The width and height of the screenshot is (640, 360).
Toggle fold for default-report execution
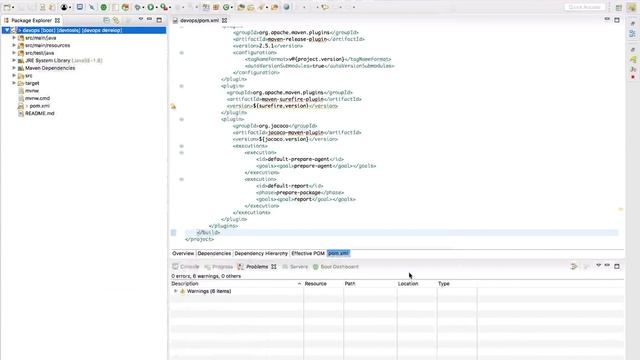click(182, 179)
